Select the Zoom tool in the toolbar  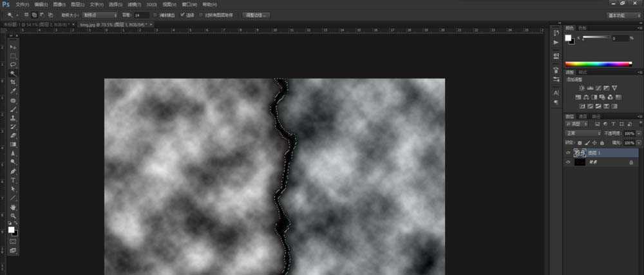13,216
